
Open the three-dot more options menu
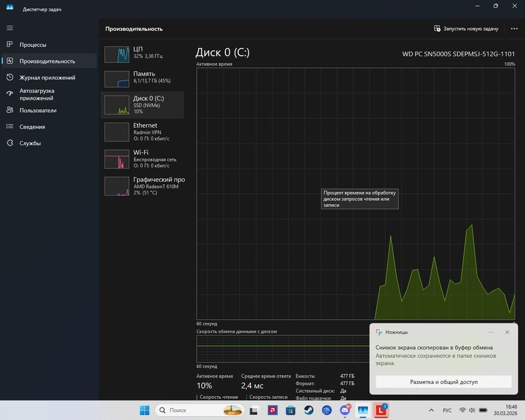click(514, 29)
